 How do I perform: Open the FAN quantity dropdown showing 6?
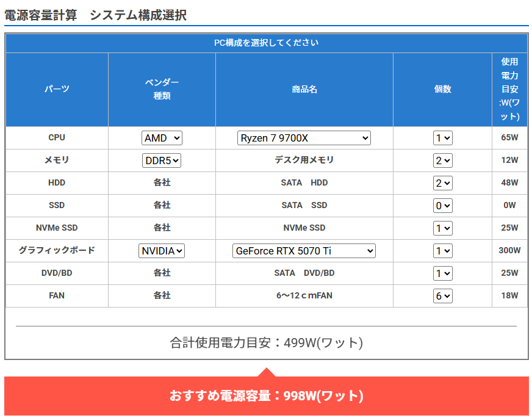pyautogui.click(x=442, y=296)
